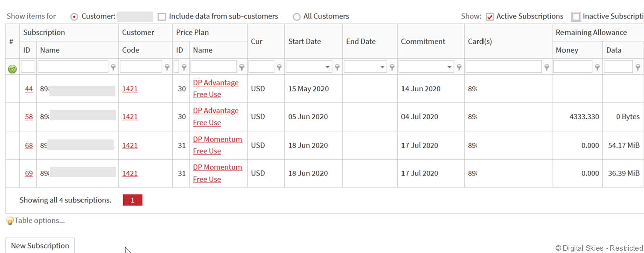
Task: Click filter pin icon beside Currency filter
Action: 279,67
